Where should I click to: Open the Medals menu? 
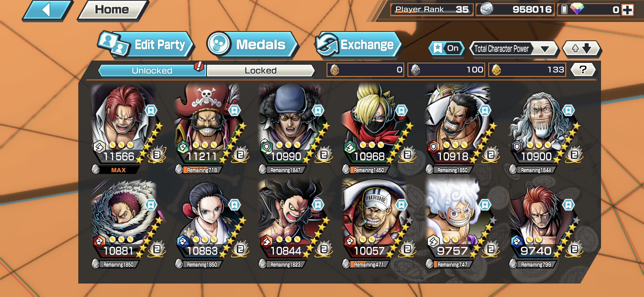[x=252, y=45]
